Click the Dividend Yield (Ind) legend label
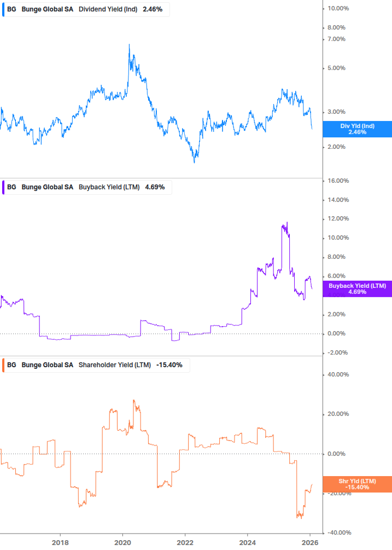392x550 pixels. 108,9
